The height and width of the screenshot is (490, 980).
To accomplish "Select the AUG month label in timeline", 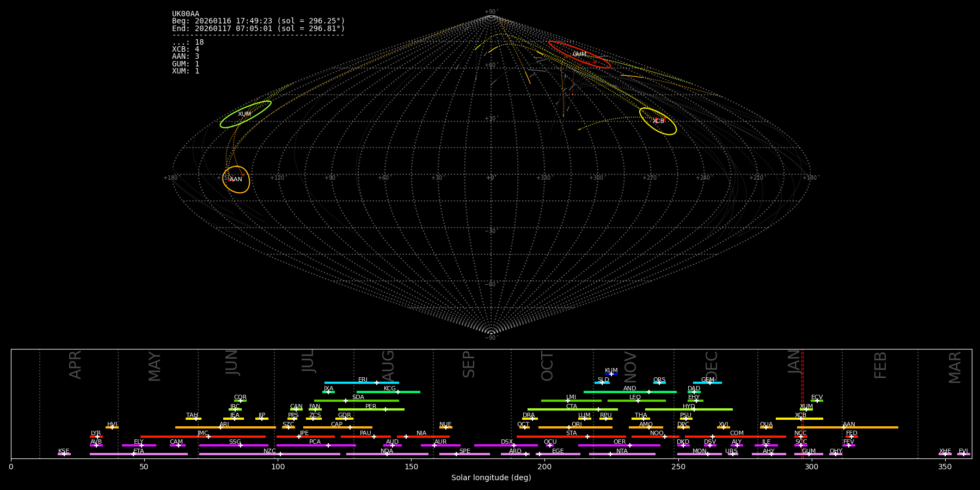I will click(388, 365).
